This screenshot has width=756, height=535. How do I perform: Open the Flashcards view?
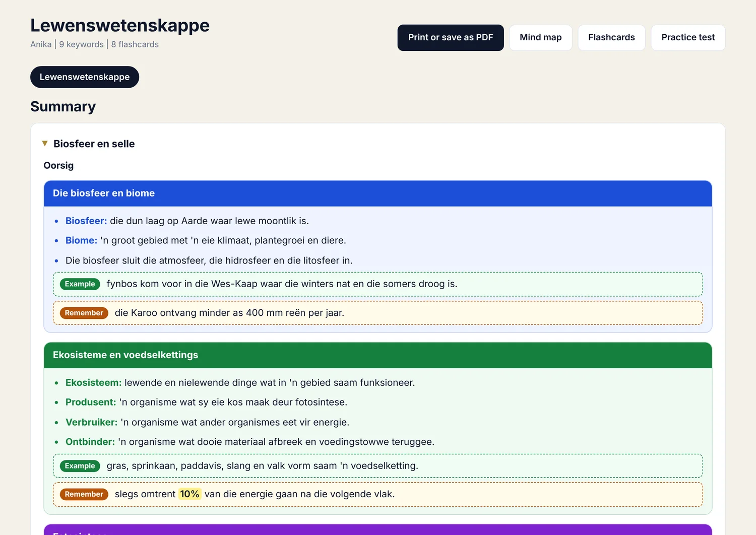point(611,38)
